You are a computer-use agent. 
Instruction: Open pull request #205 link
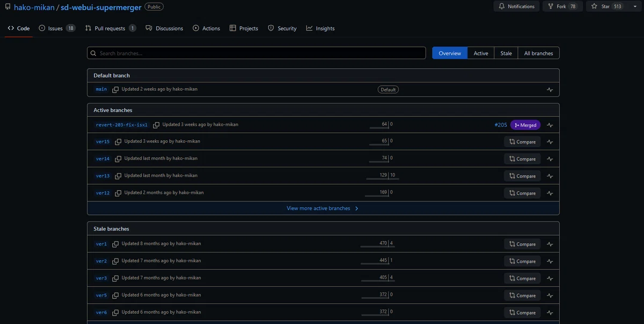501,125
